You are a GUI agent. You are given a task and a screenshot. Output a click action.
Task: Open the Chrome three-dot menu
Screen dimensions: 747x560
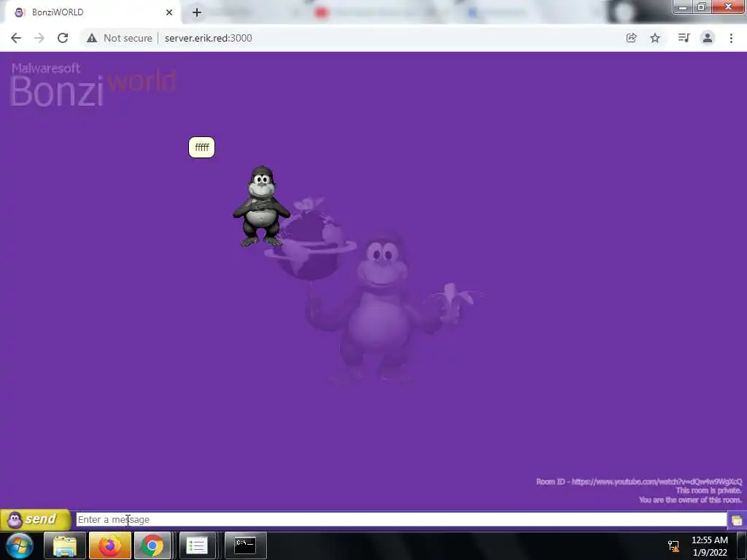click(731, 38)
